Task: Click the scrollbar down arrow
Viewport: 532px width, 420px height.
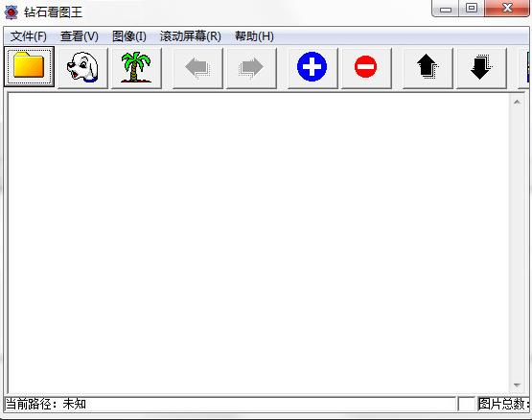Action: (x=517, y=385)
